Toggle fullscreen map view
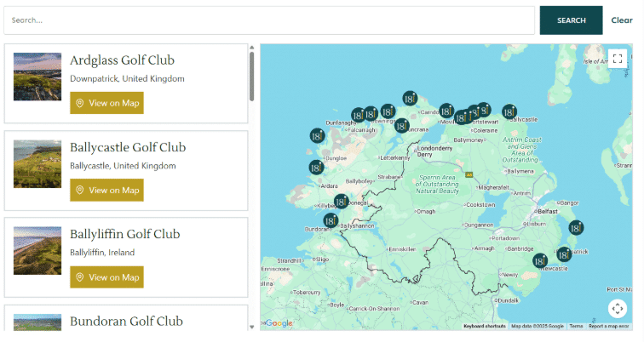 618,59
